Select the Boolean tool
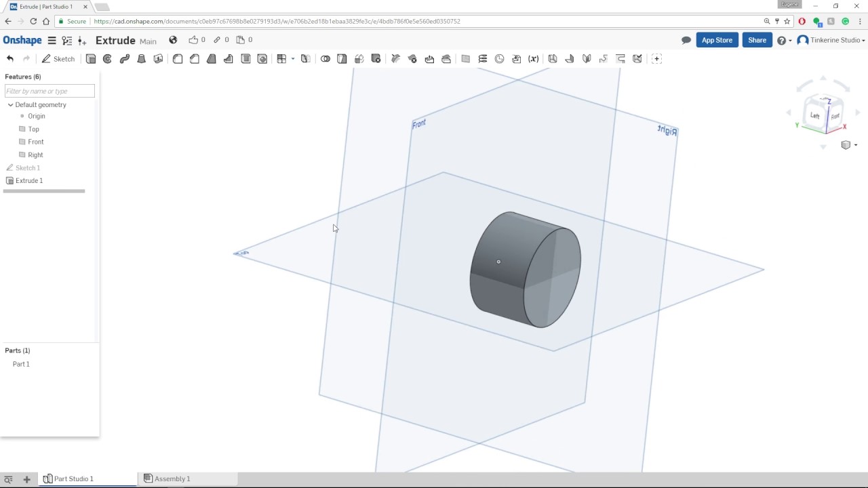This screenshot has width=868, height=488. 325,59
